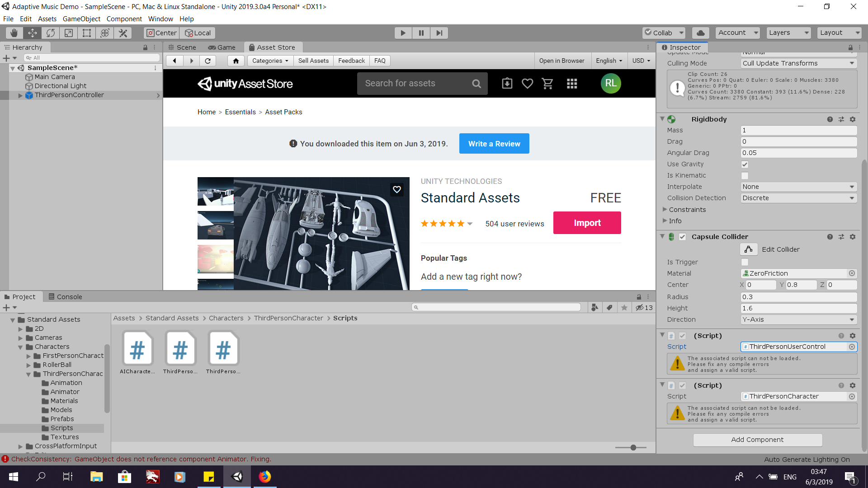Pause the game preview
Viewport: 868px width, 488px height.
(421, 33)
